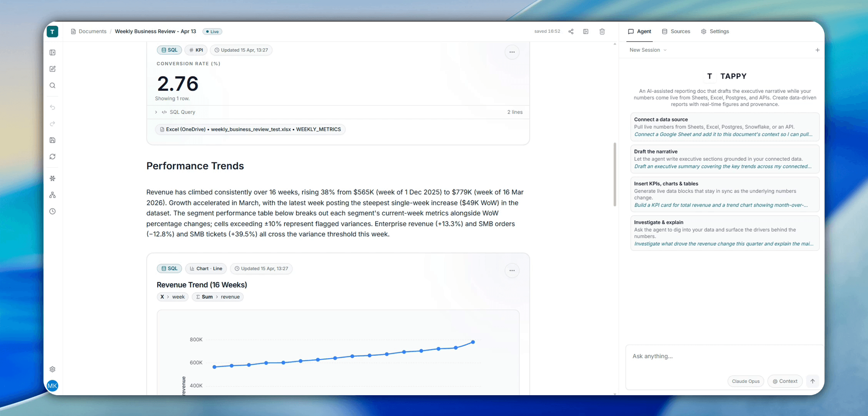The height and width of the screenshot is (416, 868).
Task: Select the Insert KPIs, charts & tables suggestion
Action: tap(725, 194)
